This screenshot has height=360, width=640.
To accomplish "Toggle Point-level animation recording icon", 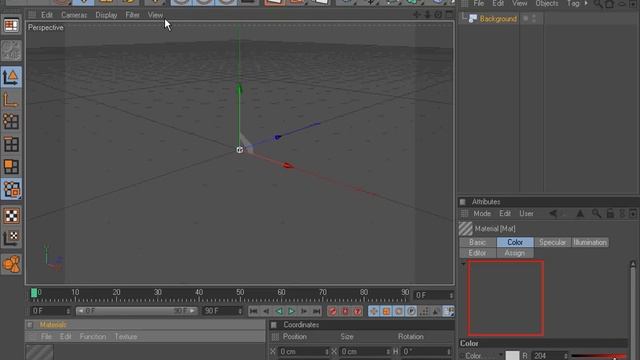I will coord(424,311).
